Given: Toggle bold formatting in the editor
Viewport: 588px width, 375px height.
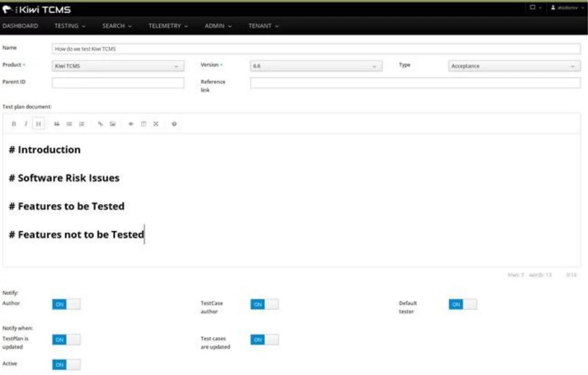Looking at the screenshot, I should pyautogui.click(x=13, y=124).
